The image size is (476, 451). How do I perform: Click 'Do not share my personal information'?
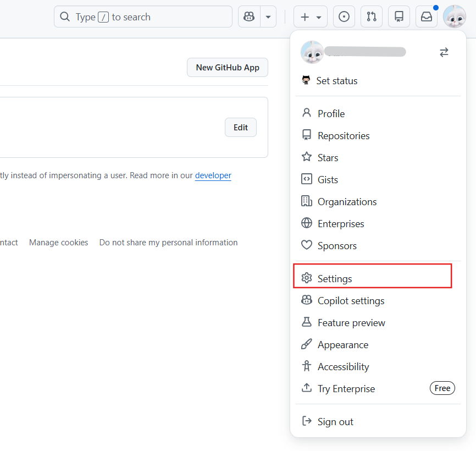(169, 243)
